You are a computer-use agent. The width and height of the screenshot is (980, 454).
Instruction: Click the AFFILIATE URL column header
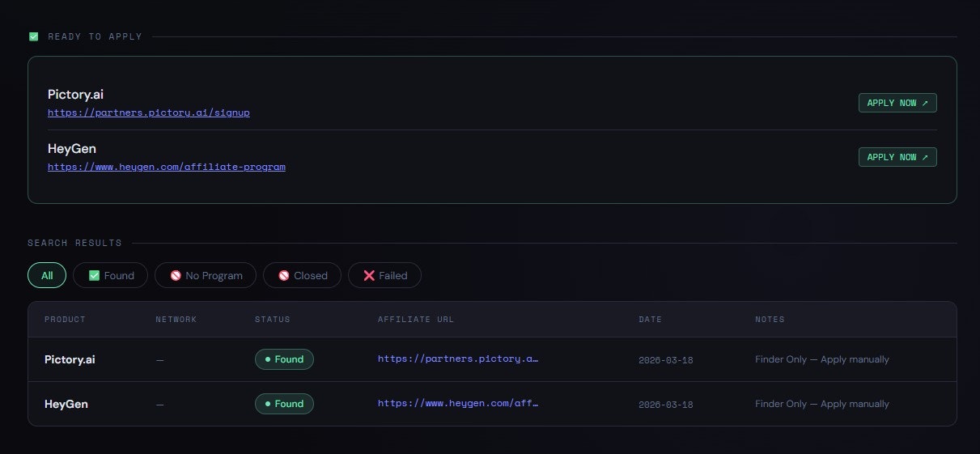click(416, 320)
